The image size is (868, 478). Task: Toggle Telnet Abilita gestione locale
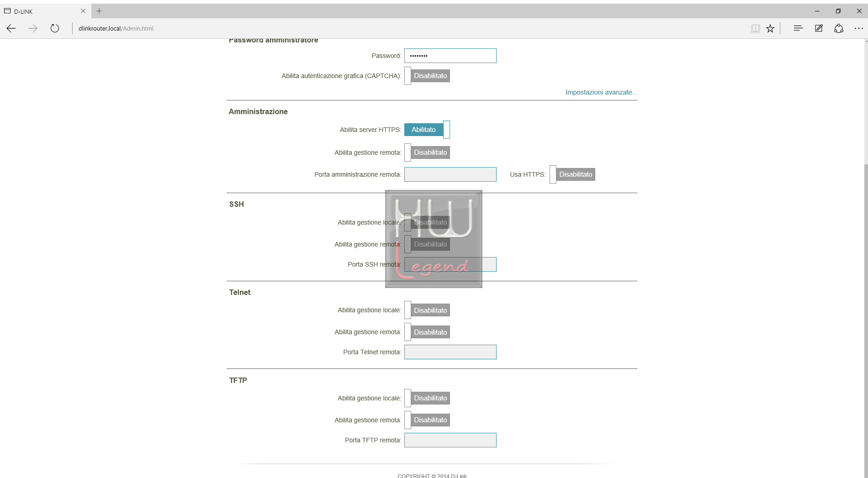[427, 310]
